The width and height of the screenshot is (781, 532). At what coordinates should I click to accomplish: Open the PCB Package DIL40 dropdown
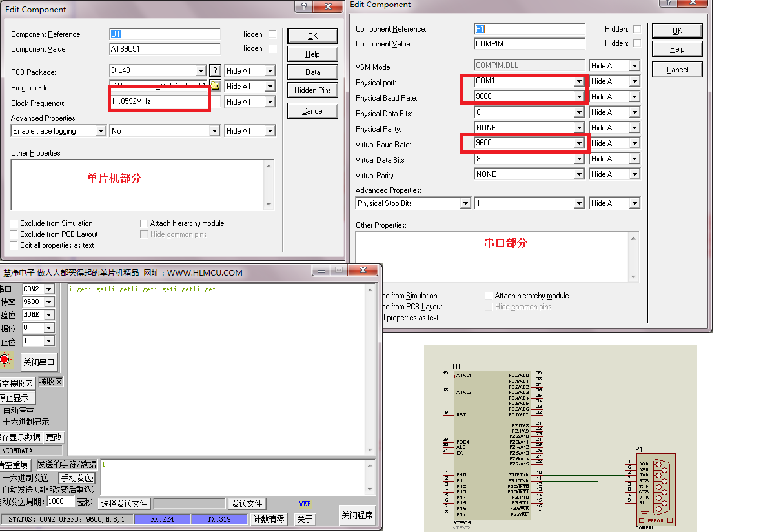click(x=201, y=71)
